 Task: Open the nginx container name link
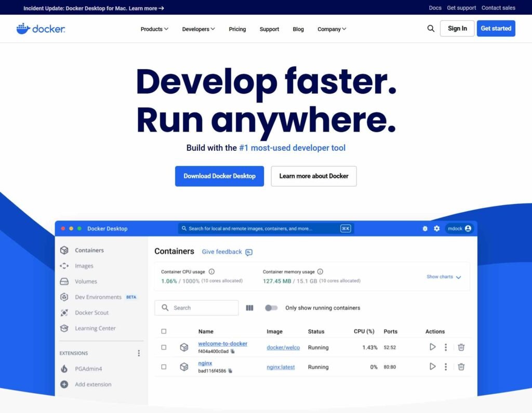tap(205, 364)
